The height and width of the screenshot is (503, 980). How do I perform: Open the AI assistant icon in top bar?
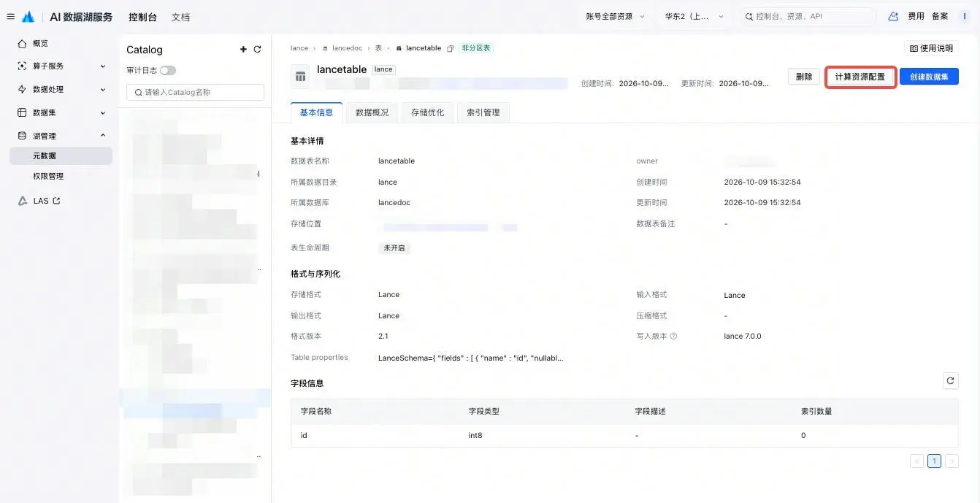893,16
